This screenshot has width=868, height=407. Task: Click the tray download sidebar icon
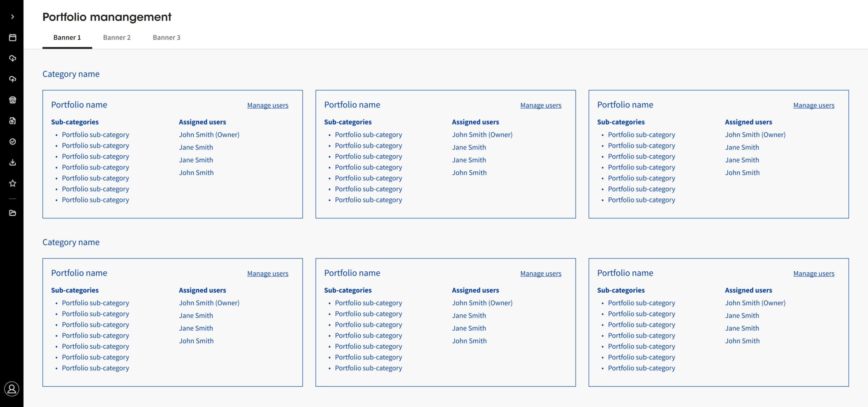point(13,162)
